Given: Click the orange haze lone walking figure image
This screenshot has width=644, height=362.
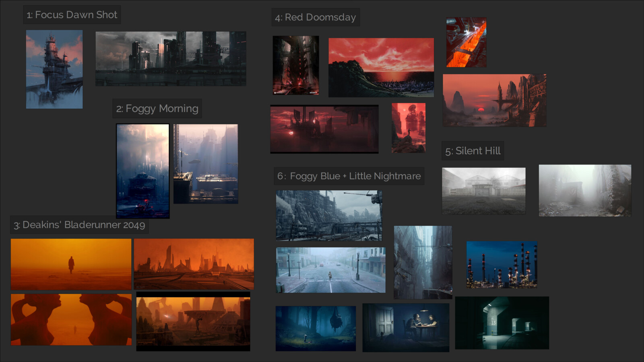Looking at the screenshot, I should (x=71, y=264).
